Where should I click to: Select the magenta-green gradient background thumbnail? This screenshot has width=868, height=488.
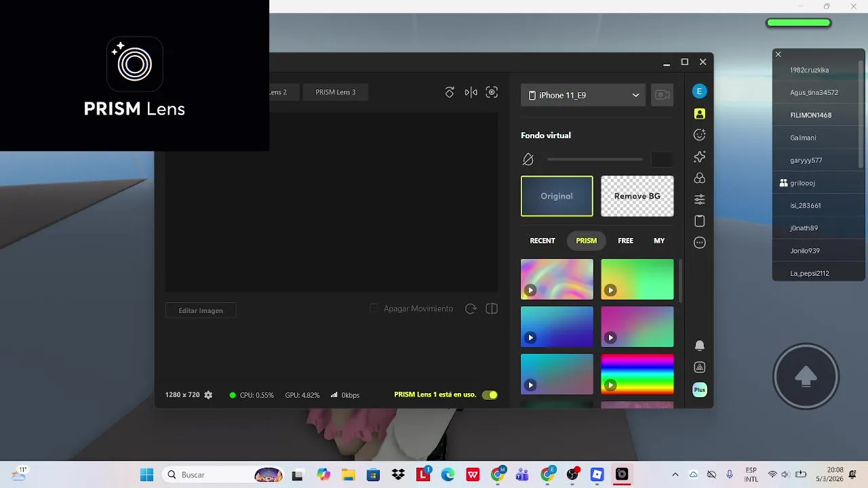(637, 327)
